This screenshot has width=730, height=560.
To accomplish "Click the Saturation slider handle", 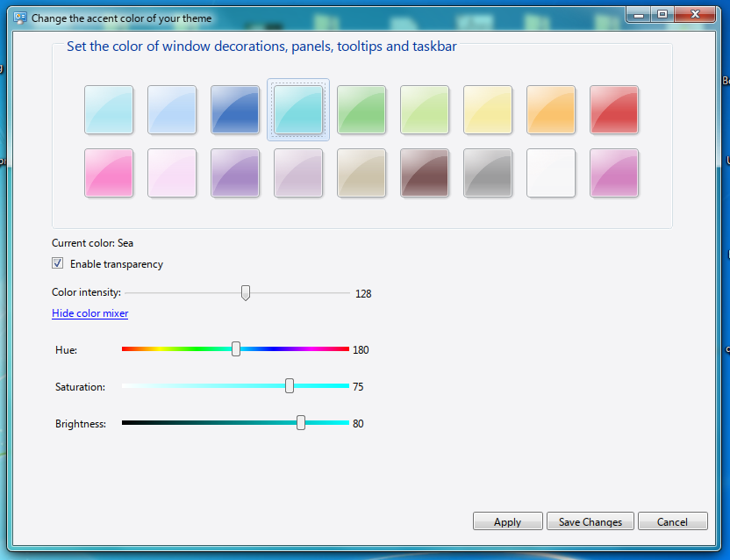I will [x=290, y=385].
